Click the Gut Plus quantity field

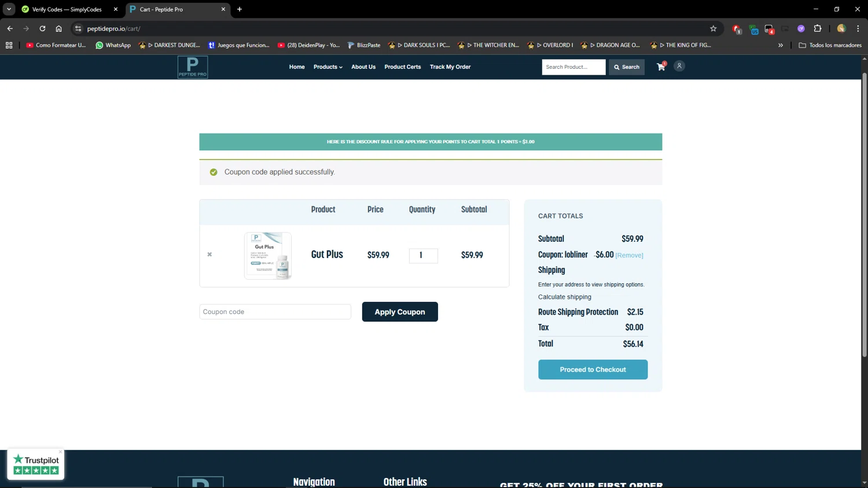point(424,256)
